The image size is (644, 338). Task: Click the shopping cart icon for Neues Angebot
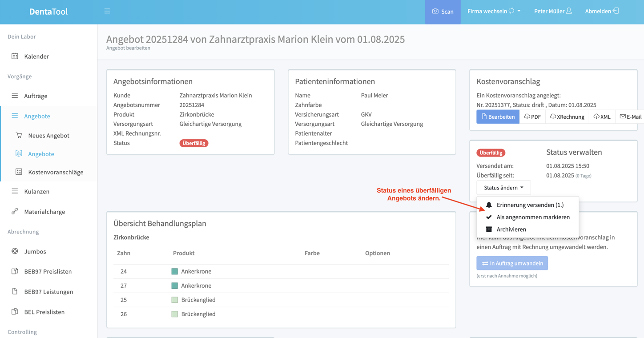coord(19,135)
